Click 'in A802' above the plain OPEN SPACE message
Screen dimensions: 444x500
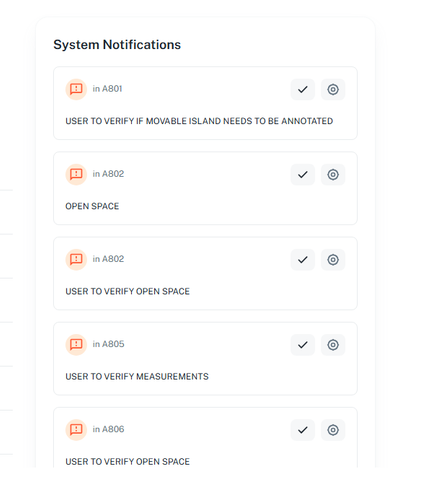click(x=108, y=174)
